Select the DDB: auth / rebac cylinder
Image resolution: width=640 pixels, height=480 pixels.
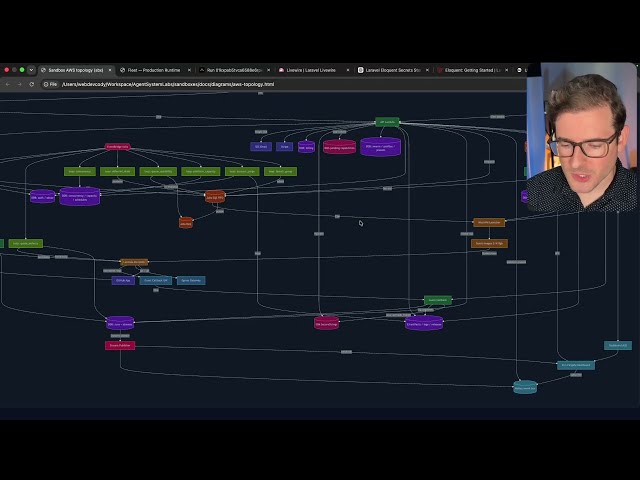pyautogui.click(x=42, y=197)
